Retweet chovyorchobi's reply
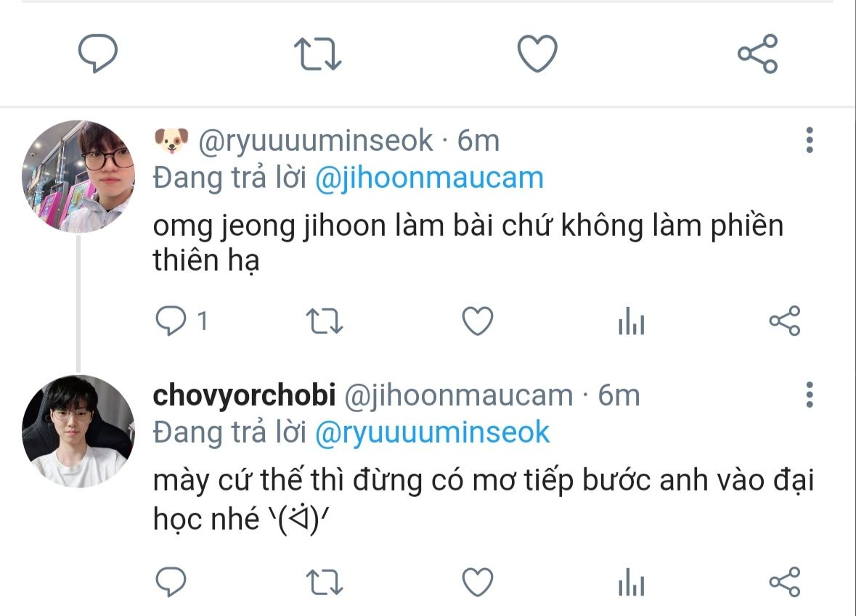Viewport: 856px width, 616px height. (x=325, y=582)
